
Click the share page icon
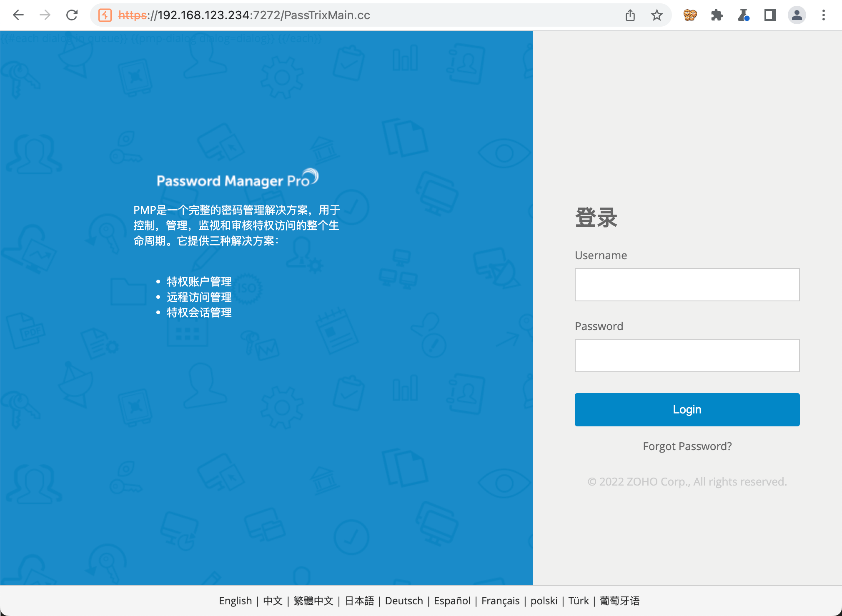pyautogui.click(x=630, y=15)
